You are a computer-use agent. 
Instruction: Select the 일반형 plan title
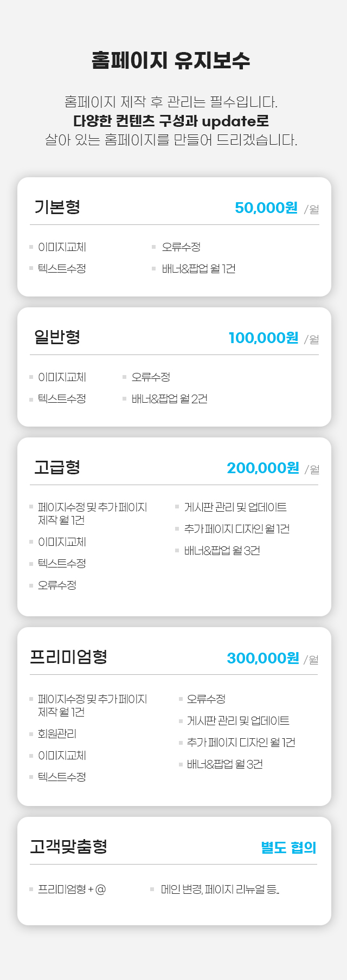(x=57, y=337)
